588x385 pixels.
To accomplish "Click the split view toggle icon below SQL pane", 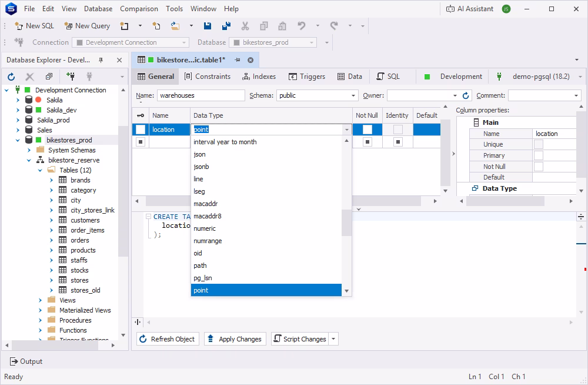I will [138, 322].
